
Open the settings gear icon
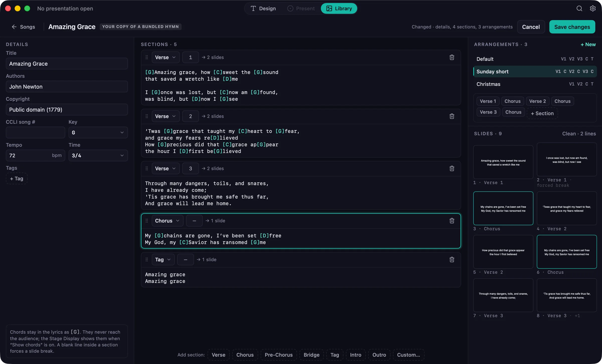point(593,9)
